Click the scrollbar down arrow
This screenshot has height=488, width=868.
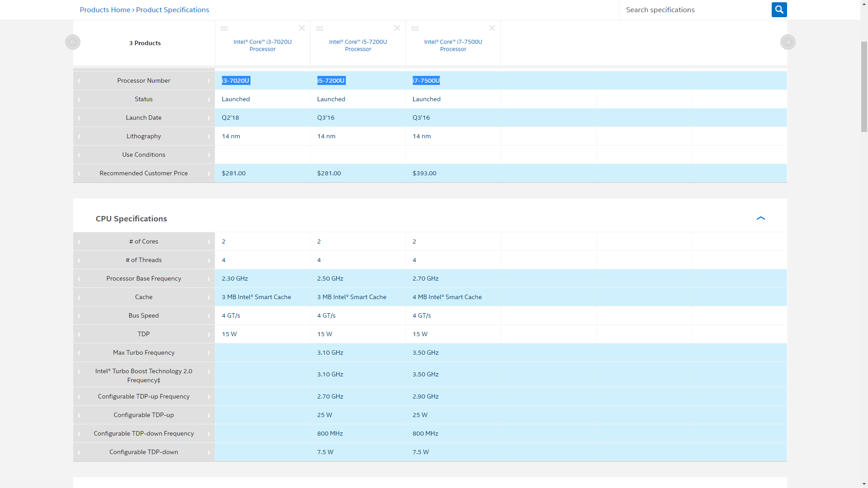(864, 484)
